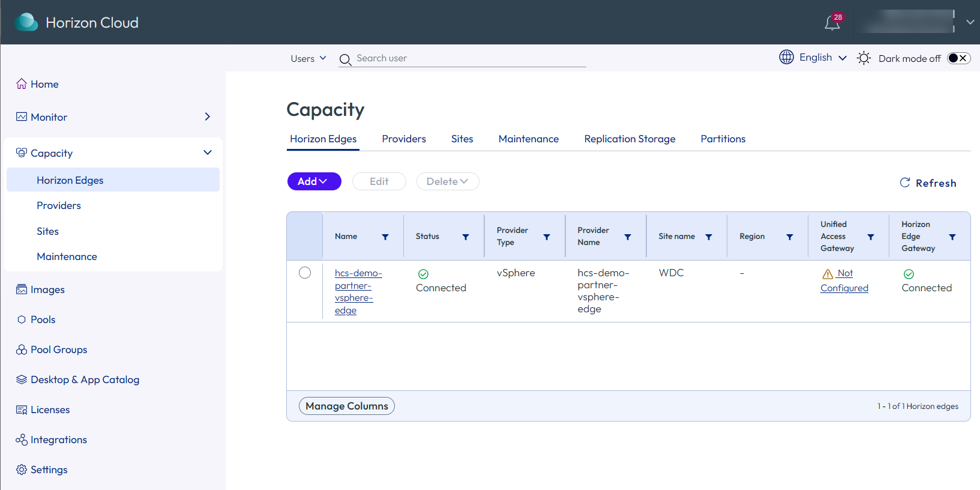This screenshot has height=490, width=980.
Task: Click the Provider Name cell text
Action: tap(603, 291)
